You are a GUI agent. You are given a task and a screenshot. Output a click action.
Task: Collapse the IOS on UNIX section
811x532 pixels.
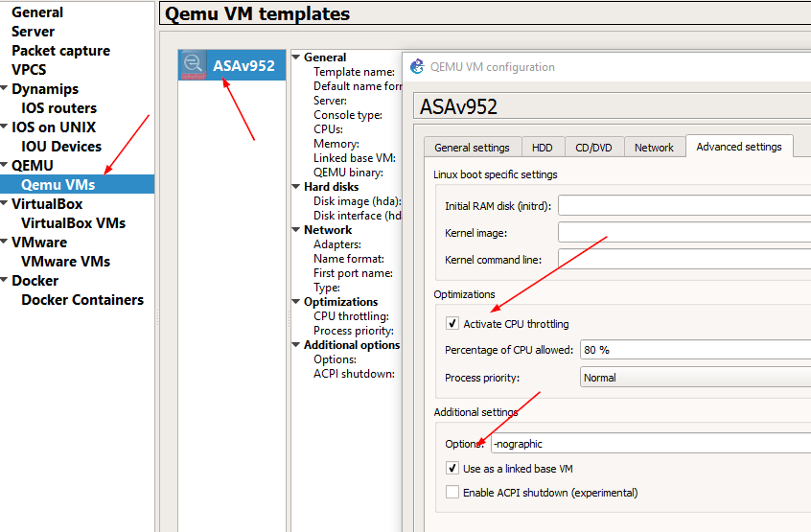(4, 127)
